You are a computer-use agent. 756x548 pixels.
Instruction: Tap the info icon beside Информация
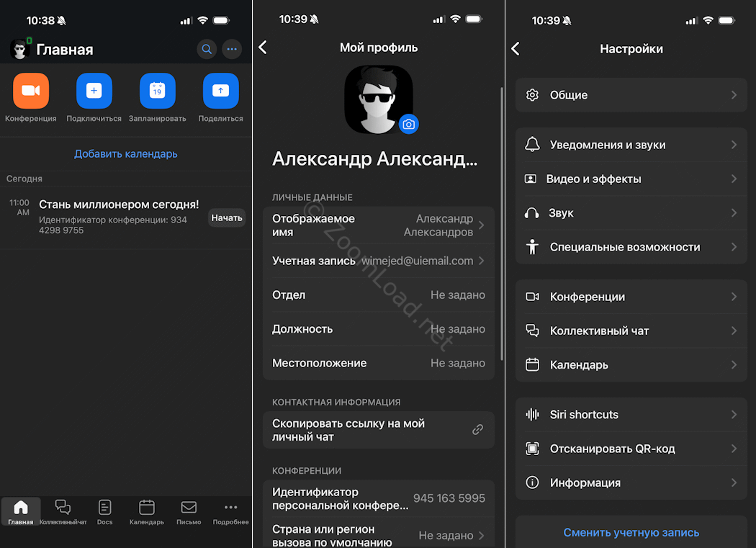click(x=532, y=482)
